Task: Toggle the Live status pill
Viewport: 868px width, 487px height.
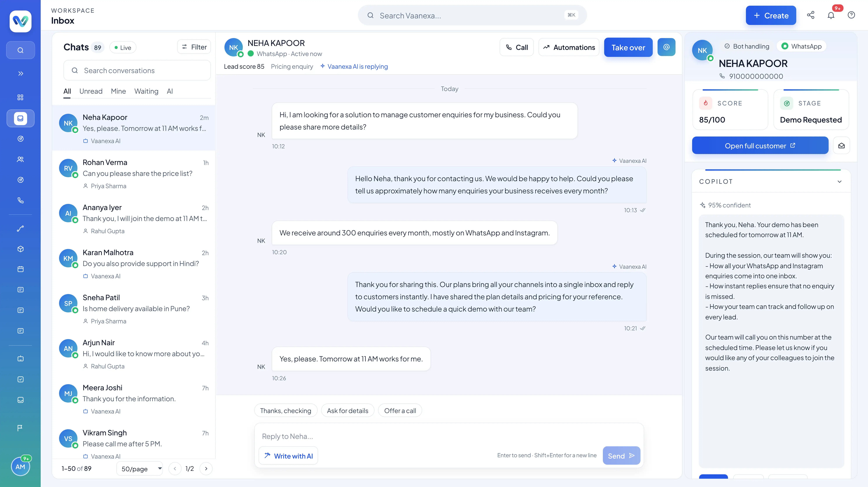Action: pos(123,48)
